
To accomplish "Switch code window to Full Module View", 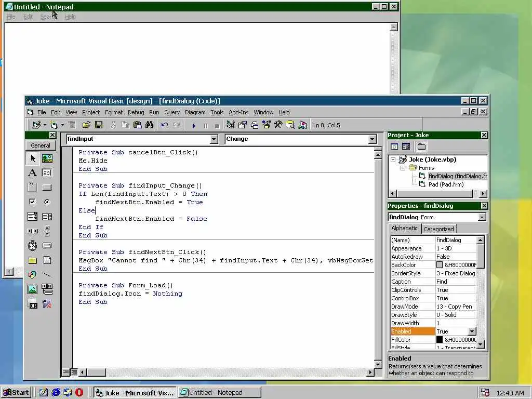I will [x=74, y=372].
